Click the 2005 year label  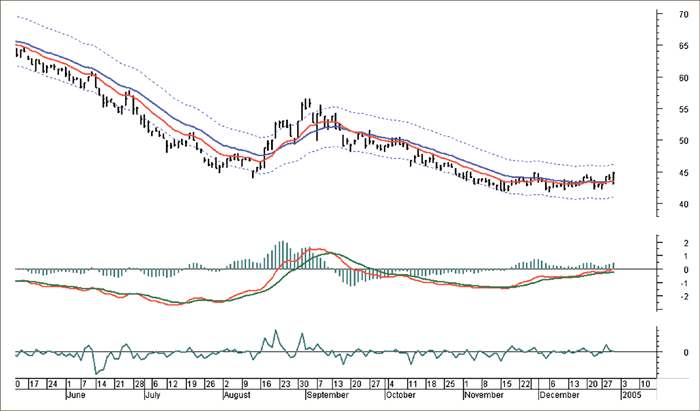click(x=630, y=396)
